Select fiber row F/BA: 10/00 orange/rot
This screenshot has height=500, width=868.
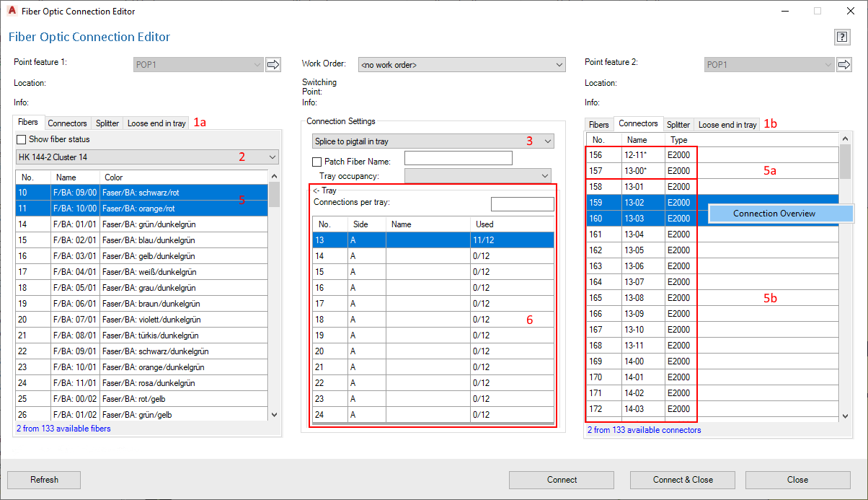(x=142, y=209)
